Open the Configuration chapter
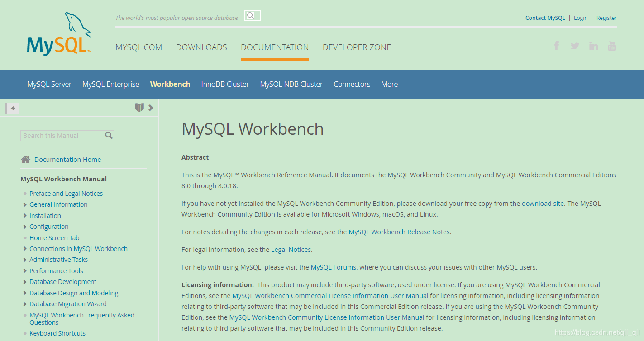Viewport: 644px width, 341px height. coord(49,227)
